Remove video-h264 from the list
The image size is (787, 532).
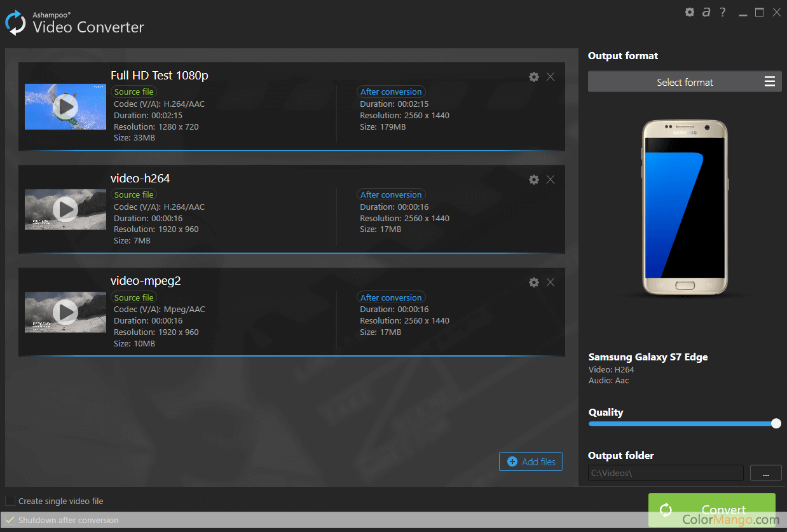point(551,180)
